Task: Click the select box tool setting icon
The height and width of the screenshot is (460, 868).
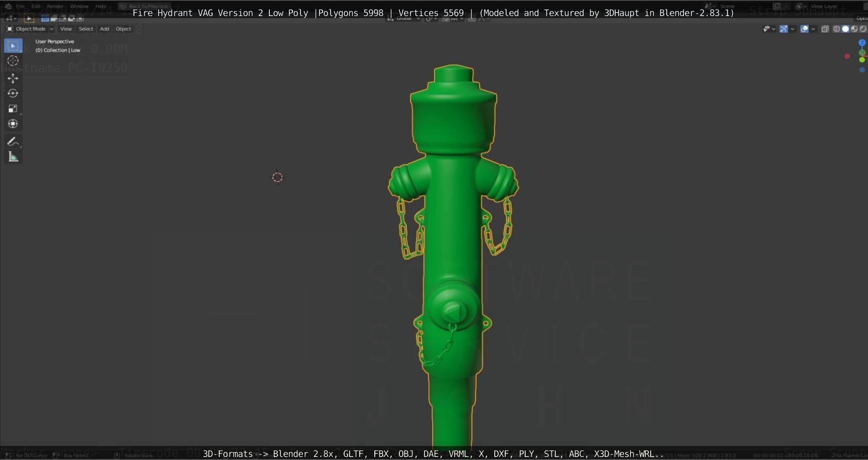Action: click(x=29, y=19)
